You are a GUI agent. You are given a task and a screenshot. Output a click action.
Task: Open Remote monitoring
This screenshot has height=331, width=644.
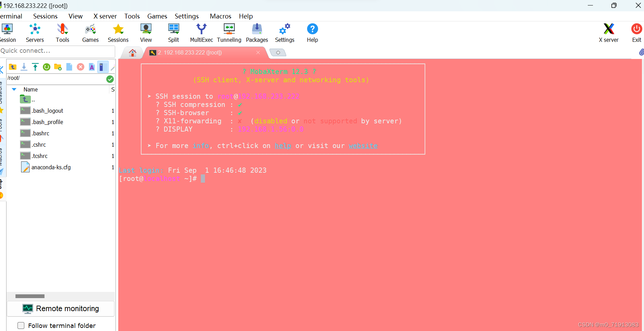[x=61, y=308]
